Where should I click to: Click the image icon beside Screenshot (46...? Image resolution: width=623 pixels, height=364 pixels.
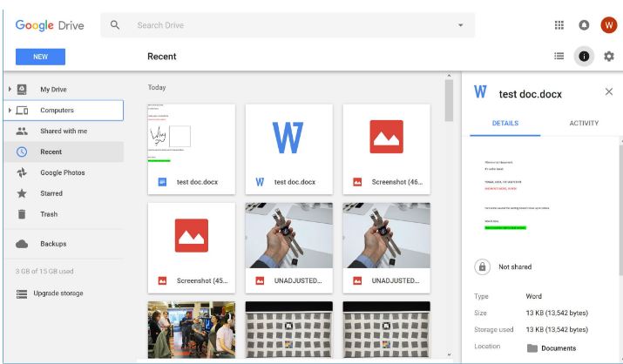click(357, 182)
